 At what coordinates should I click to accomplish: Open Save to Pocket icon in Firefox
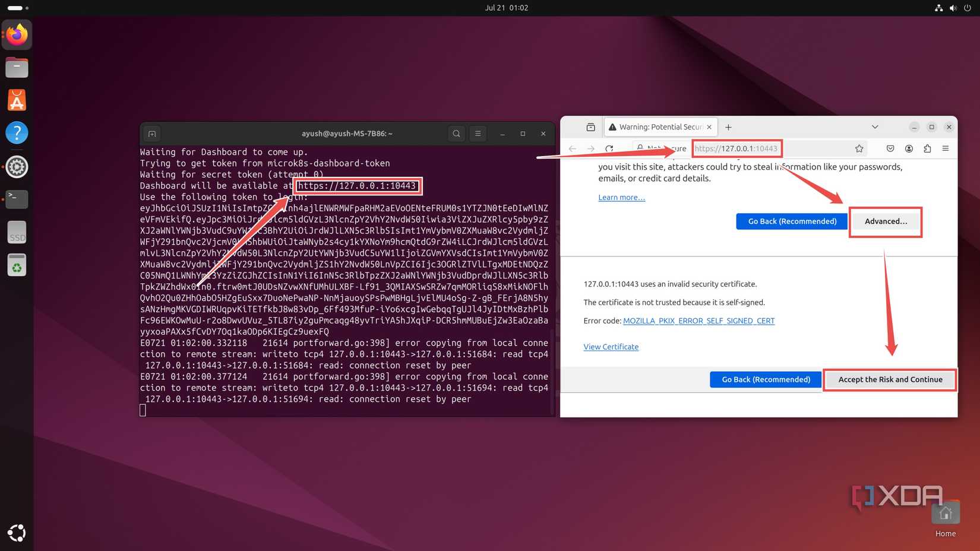(890, 148)
